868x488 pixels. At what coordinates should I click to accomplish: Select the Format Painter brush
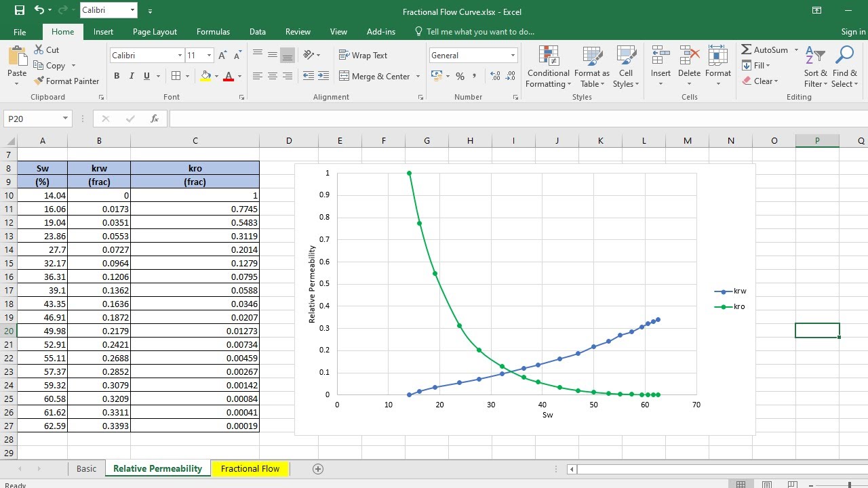39,81
